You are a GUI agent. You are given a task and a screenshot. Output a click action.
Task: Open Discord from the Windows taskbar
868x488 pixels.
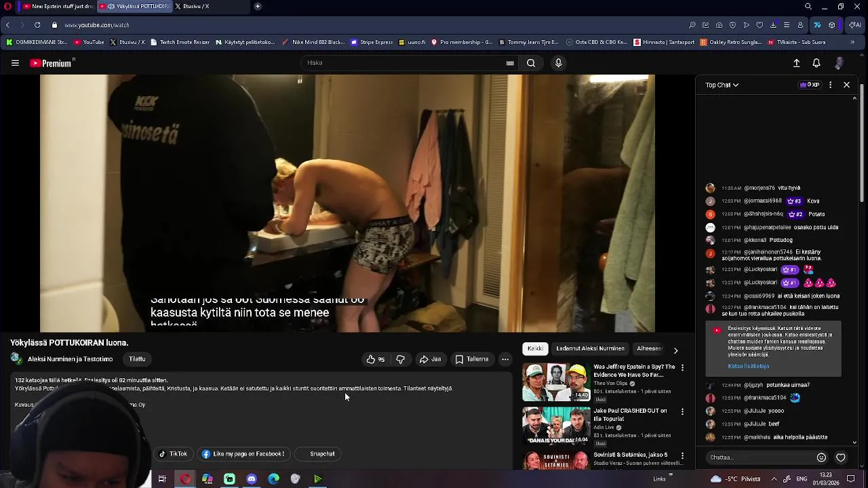pos(252,479)
